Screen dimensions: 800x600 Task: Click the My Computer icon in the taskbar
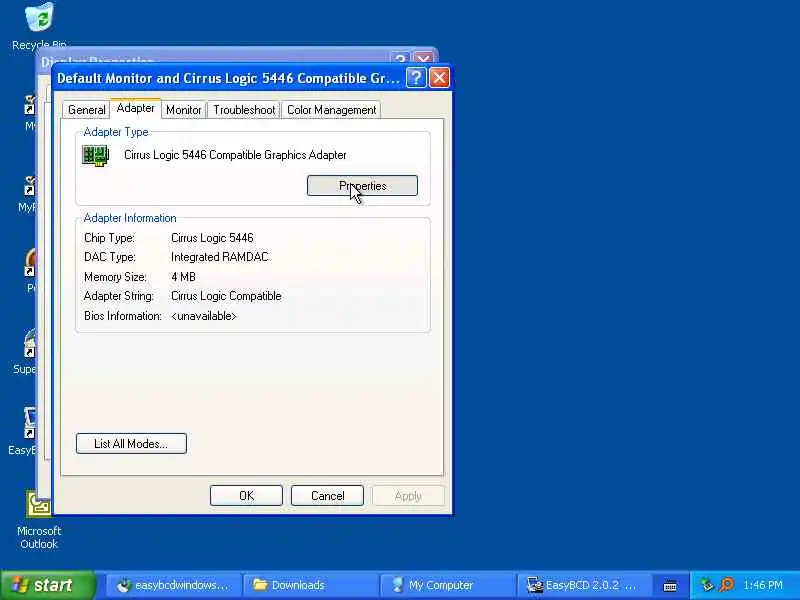click(397, 585)
